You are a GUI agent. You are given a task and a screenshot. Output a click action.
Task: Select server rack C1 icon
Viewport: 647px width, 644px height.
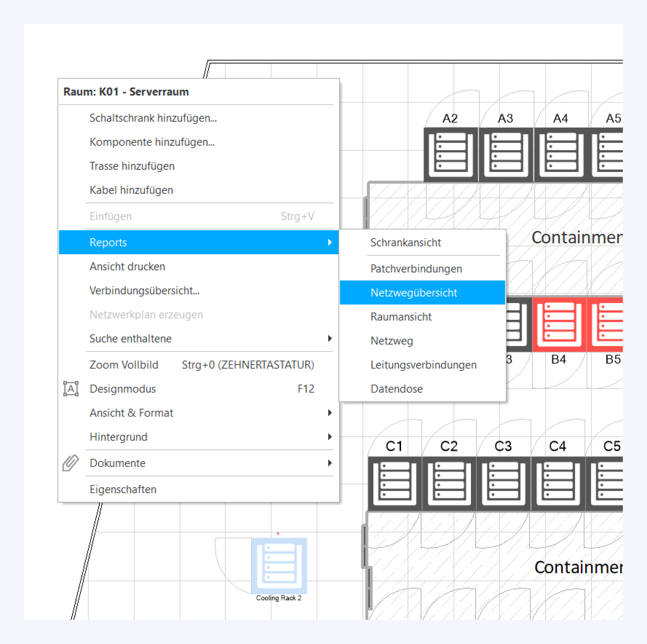395,483
